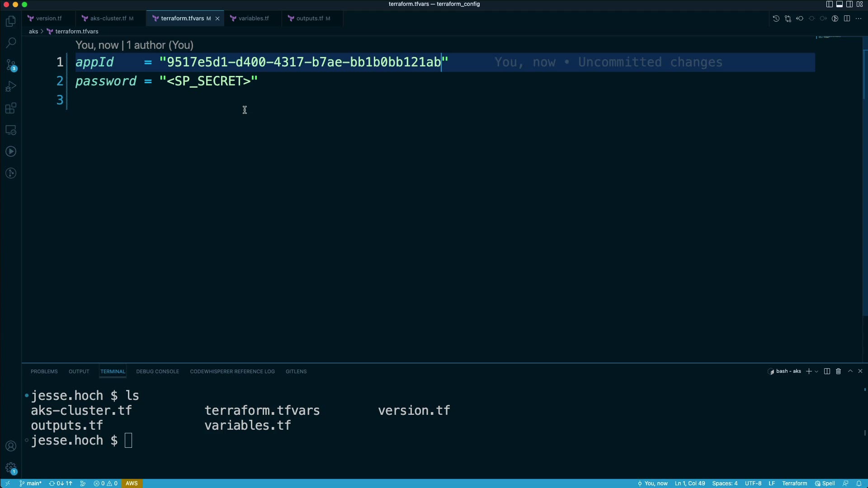The height and width of the screenshot is (488, 868).
Task: Open the Run and Debug view
Action: 11,86
